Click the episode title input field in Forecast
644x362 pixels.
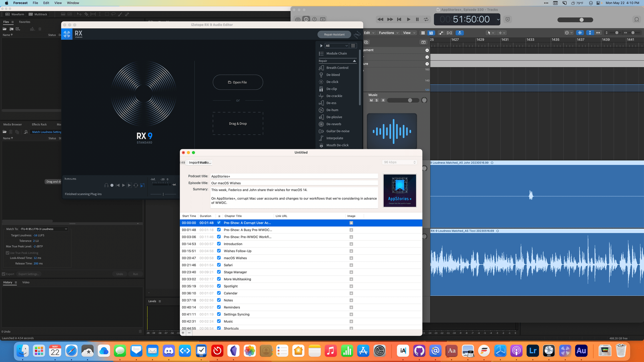[x=295, y=183]
